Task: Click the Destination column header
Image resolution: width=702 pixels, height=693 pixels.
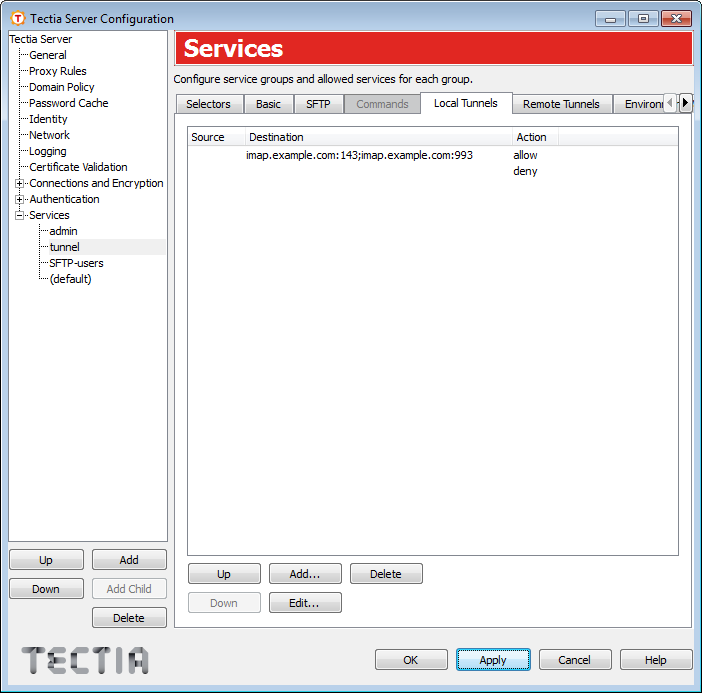Action: pos(378,137)
